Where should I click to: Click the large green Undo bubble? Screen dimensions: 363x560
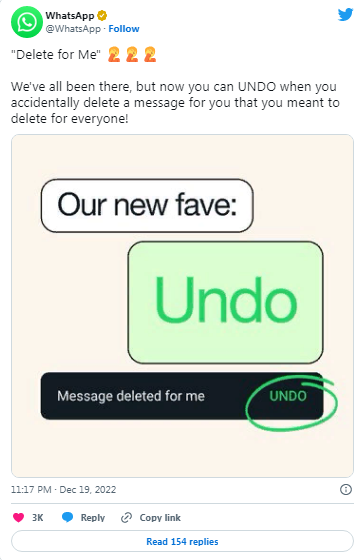(225, 302)
